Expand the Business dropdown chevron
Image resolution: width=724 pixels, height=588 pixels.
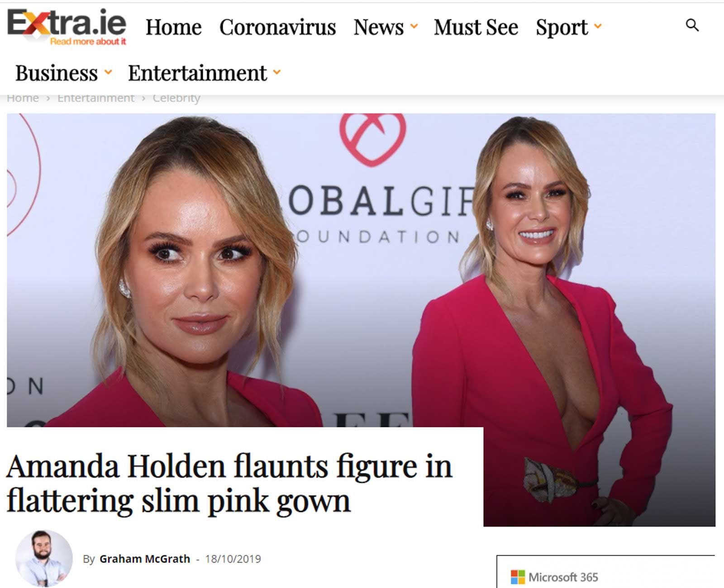(x=108, y=72)
